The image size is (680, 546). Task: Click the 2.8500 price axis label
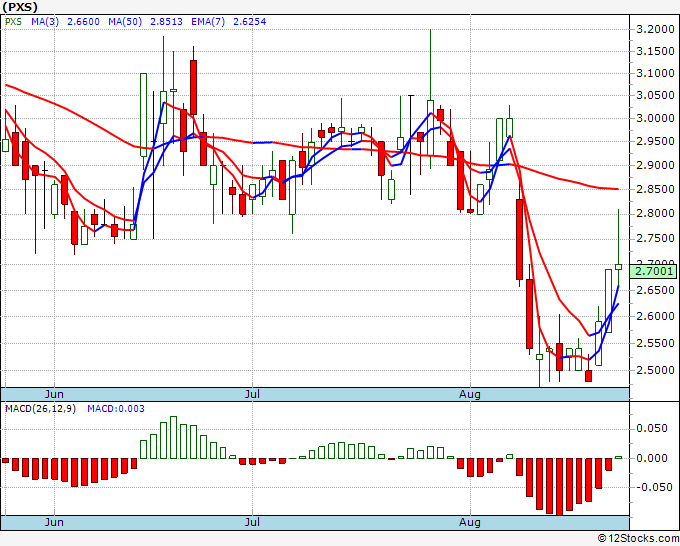tap(655, 189)
